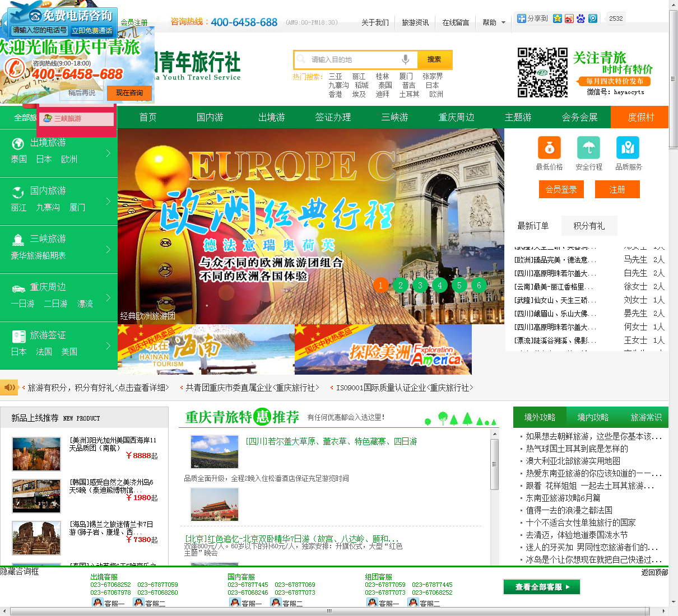Screen dimensions: 678x616
Task: Switch to the 境内攻略 tab
Action: 593,417
